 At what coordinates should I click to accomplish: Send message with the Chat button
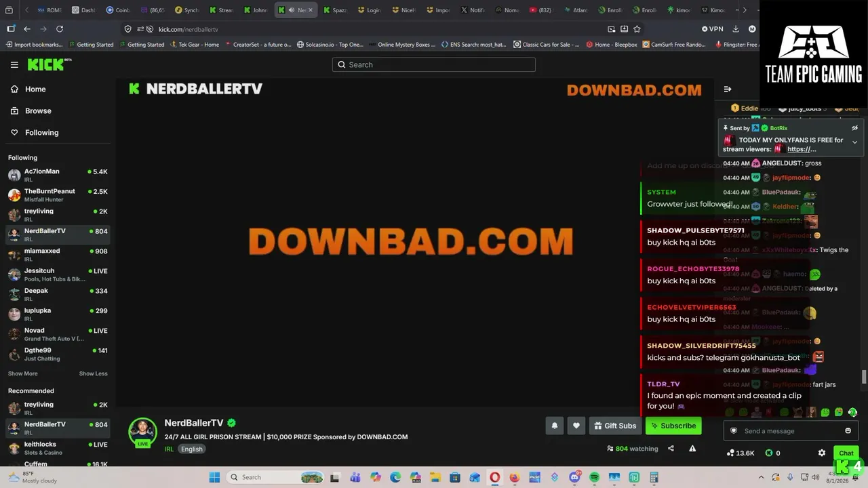coord(846,453)
